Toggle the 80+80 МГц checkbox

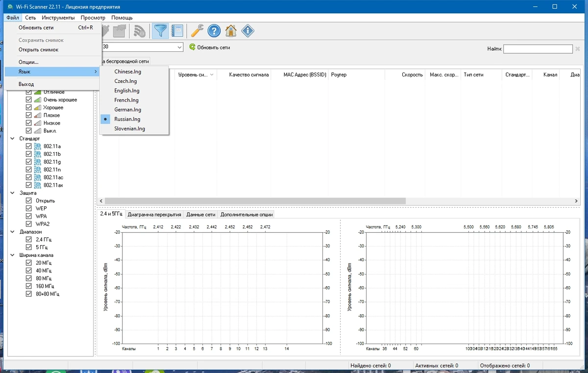(29, 294)
